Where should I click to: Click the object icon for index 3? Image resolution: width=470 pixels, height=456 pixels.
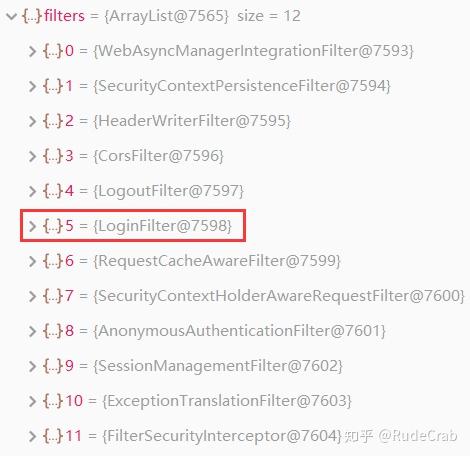point(53,156)
